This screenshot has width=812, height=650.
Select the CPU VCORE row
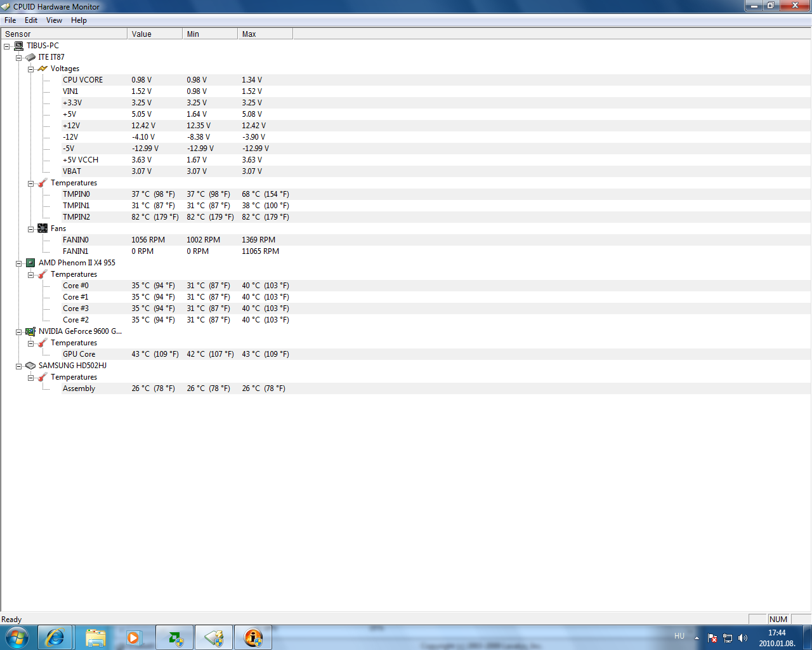[436, 80]
